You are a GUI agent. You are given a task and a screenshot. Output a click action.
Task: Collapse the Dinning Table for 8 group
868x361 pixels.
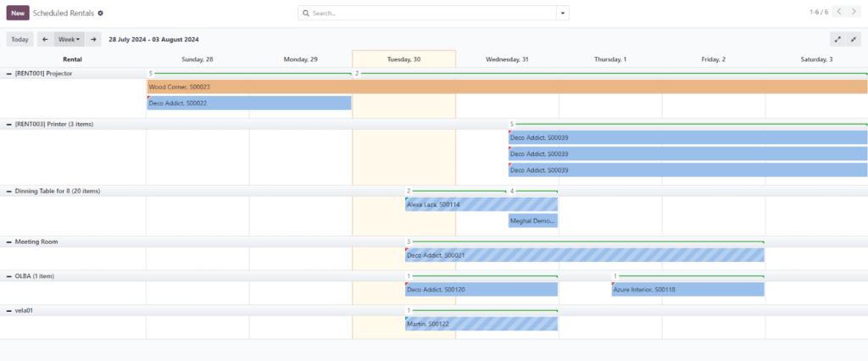[x=9, y=192]
